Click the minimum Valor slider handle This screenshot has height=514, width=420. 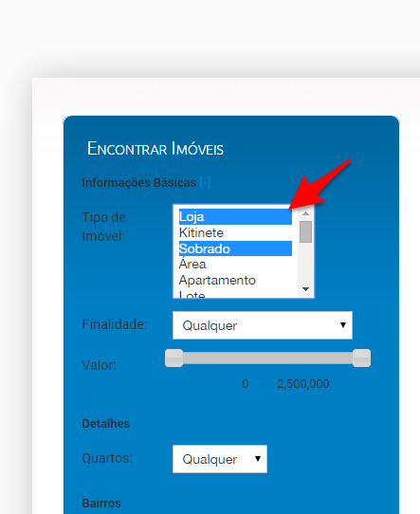tap(173, 358)
